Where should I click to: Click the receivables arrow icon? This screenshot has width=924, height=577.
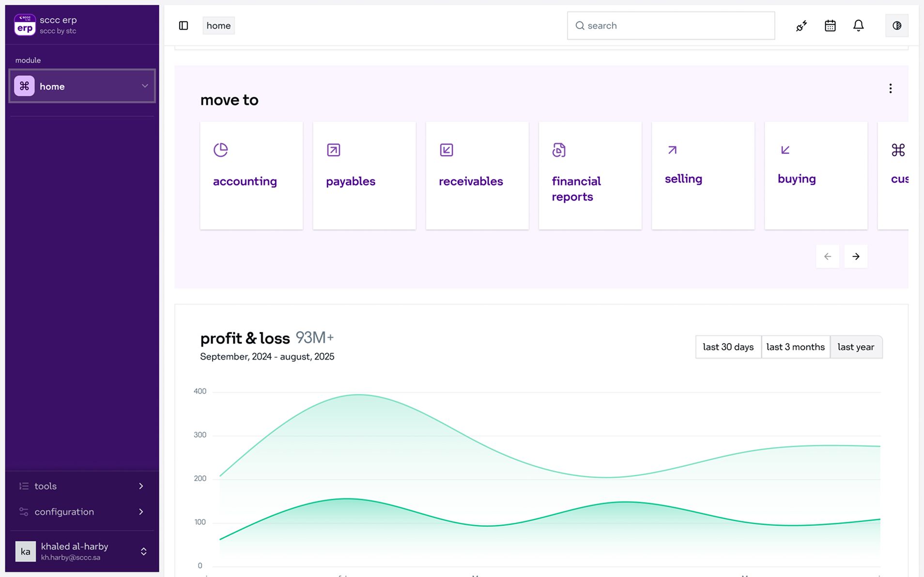[x=447, y=150]
